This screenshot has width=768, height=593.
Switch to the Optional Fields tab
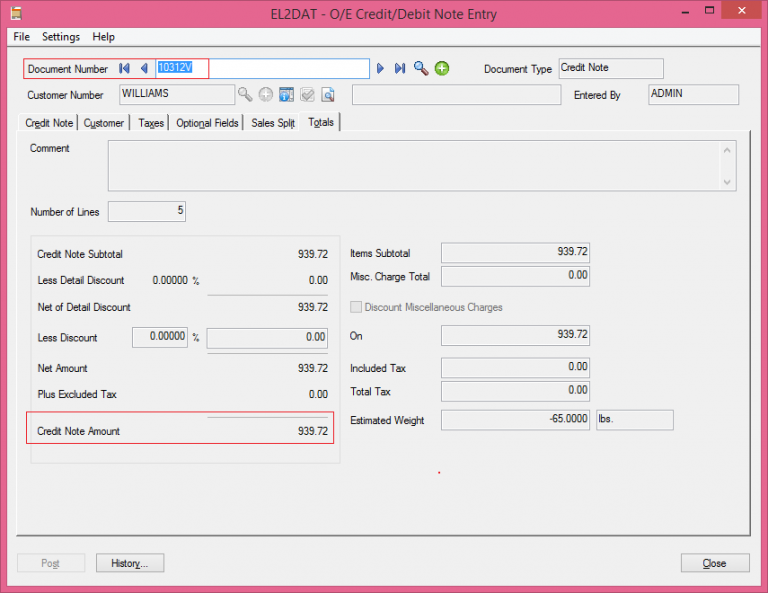tap(207, 123)
